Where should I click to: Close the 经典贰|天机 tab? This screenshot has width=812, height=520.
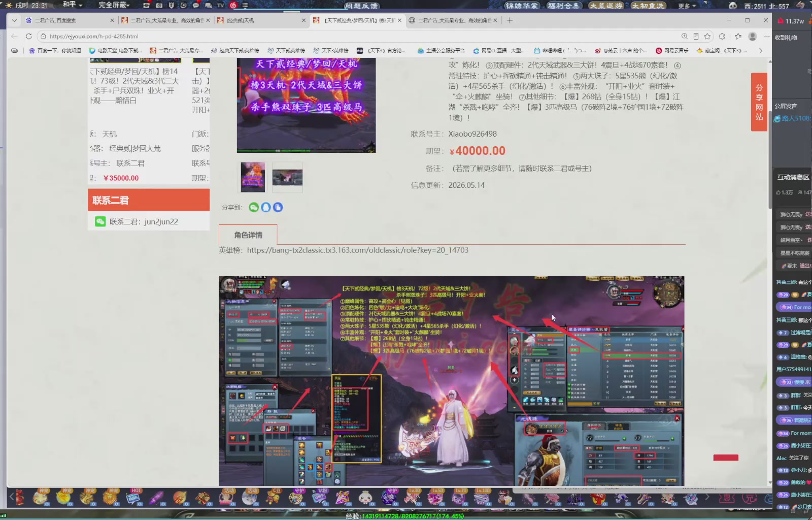coord(303,20)
